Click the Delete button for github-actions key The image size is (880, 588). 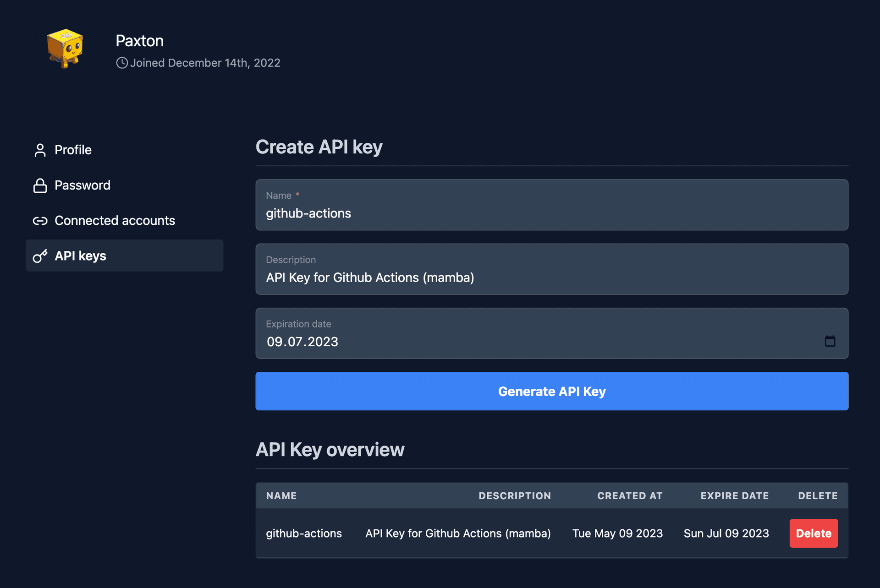click(813, 532)
